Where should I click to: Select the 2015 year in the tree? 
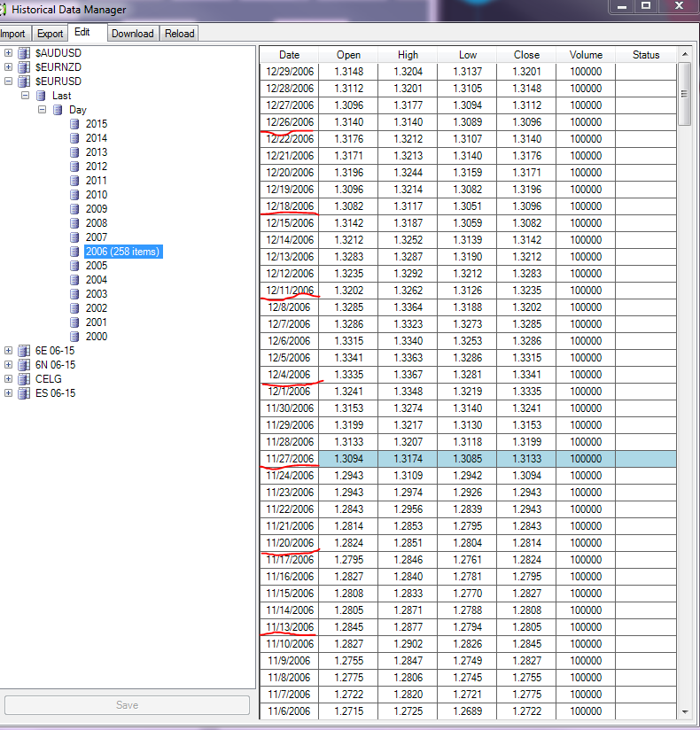97,124
